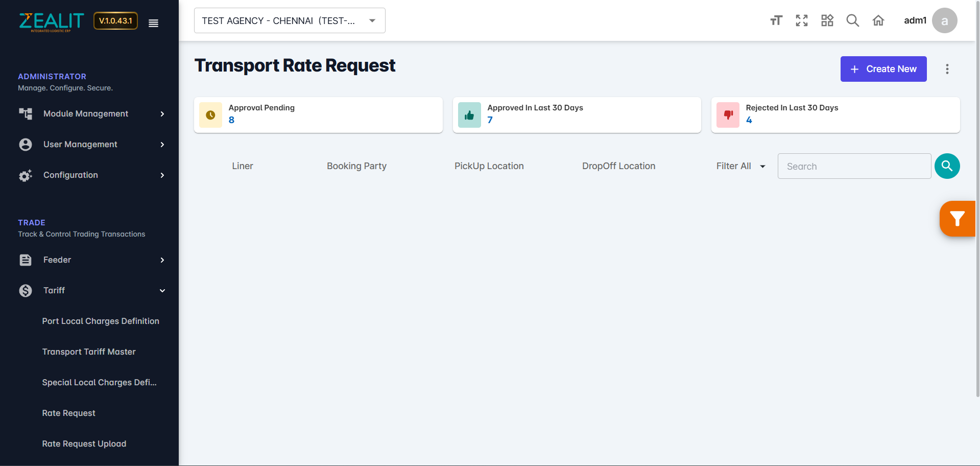
Task: Click the adm1 user avatar
Action: tap(944, 20)
